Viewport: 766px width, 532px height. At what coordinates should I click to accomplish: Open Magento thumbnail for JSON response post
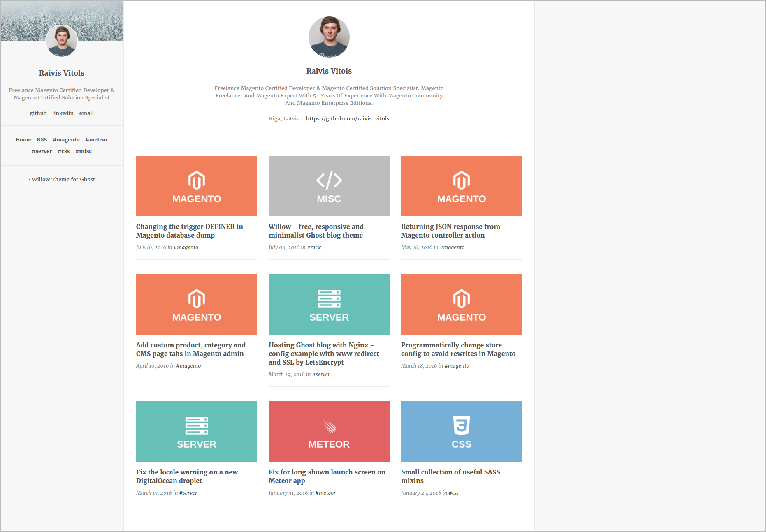462,186
